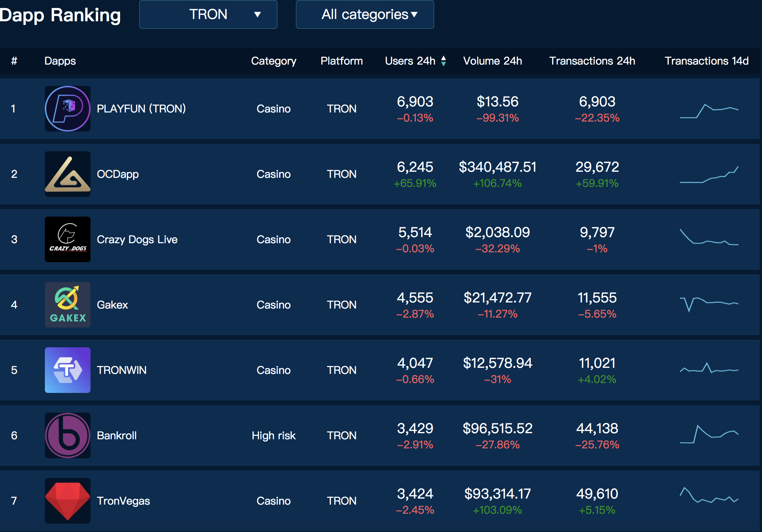This screenshot has width=762, height=532.
Task: Open the TronVegas red gem icon
Action: tap(68, 501)
